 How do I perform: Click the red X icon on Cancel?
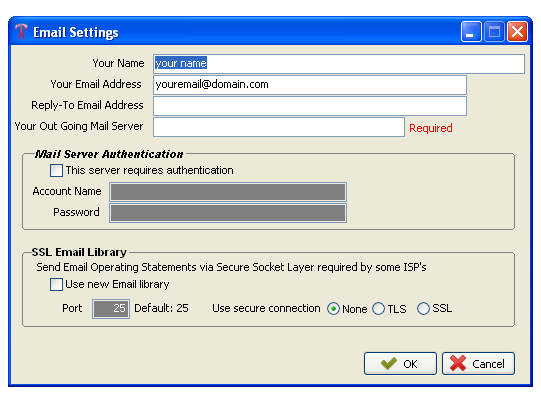tap(458, 363)
